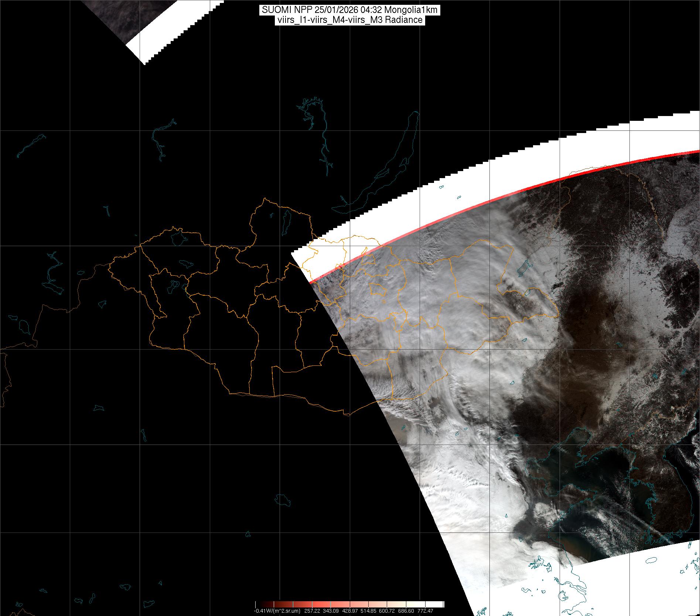
Task: Click the white swath band at bottom right
Action: (628, 576)
